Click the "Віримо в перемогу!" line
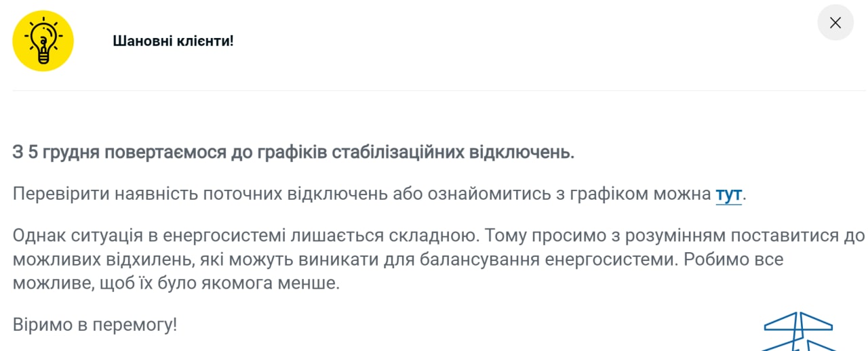868x351 pixels. (x=95, y=325)
